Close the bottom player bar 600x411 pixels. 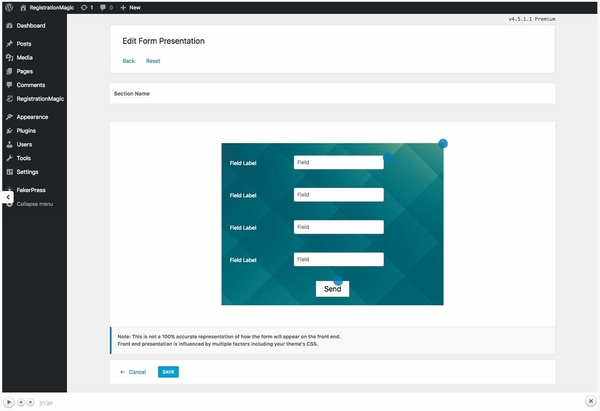[590, 401]
